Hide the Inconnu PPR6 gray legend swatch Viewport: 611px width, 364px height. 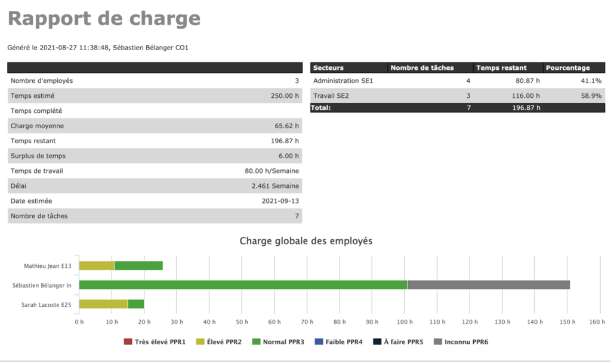click(438, 342)
